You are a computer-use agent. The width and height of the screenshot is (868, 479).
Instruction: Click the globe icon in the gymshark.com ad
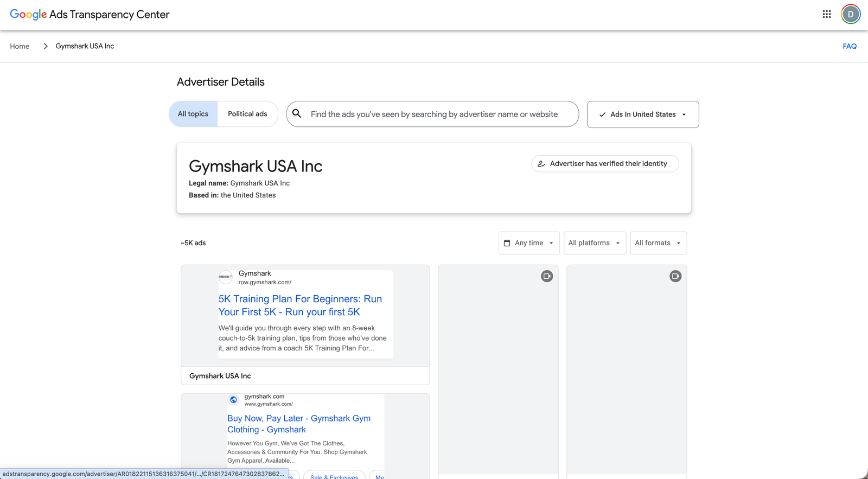point(234,400)
